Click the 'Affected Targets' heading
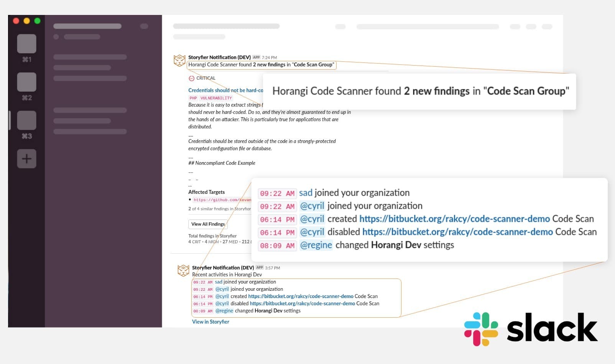This screenshot has height=364, width=615. [206, 192]
